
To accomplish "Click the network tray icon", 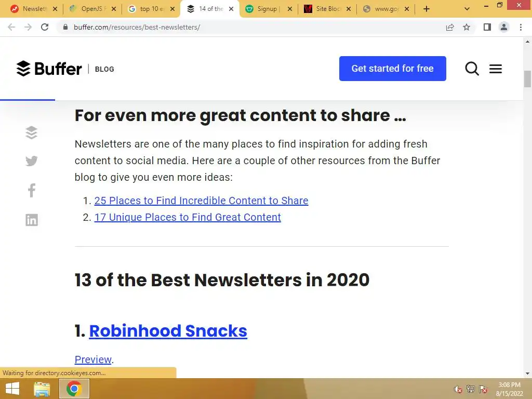I will pos(471,389).
